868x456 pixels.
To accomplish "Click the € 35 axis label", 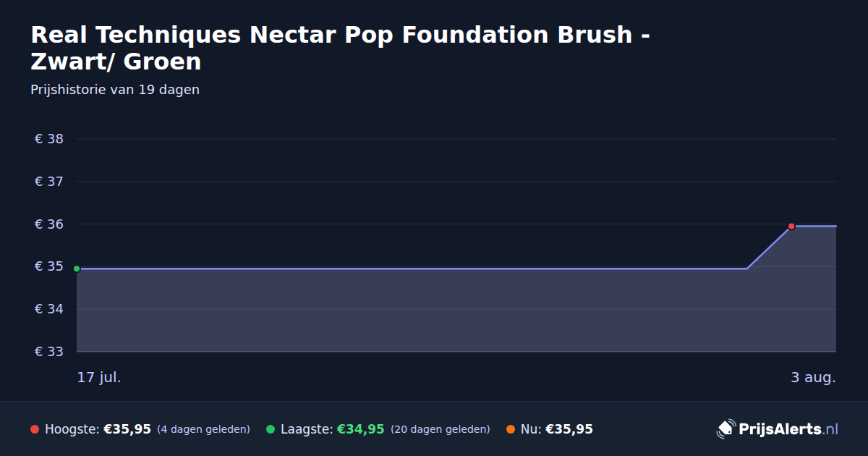I will pyautogui.click(x=49, y=267).
